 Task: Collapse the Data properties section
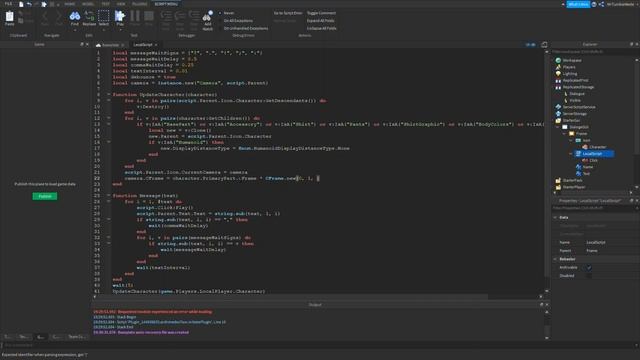(x=556, y=218)
